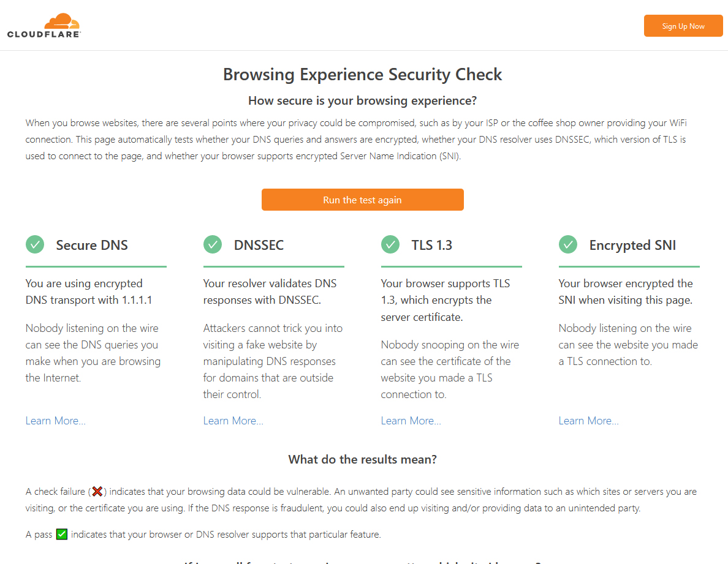728x564 pixels.
Task: Select the DNSSEC heading text
Action: (259, 246)
